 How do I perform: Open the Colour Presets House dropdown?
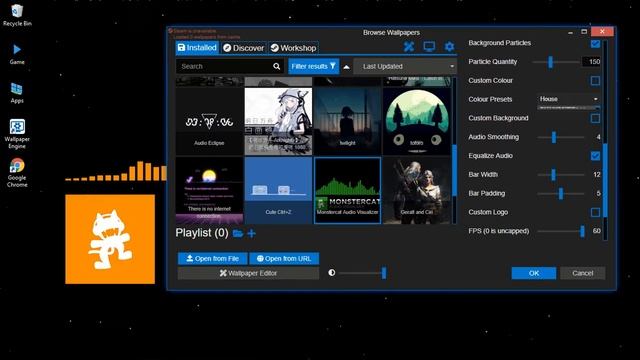tap(569, 99)
